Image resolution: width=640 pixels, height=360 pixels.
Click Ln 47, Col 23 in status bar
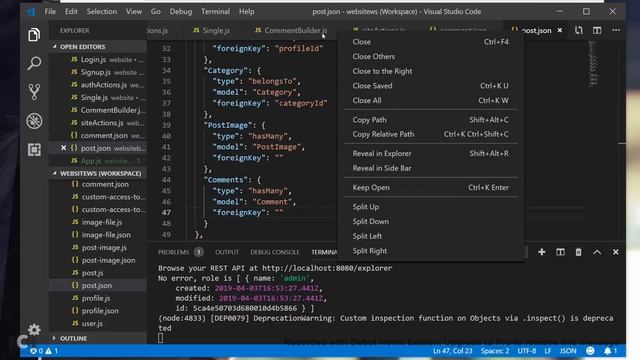(x=452, y=351)
